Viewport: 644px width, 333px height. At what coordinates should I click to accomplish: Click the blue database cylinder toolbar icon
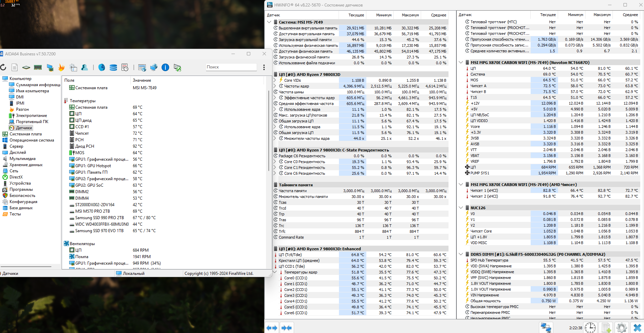click(x=113, y=67)
